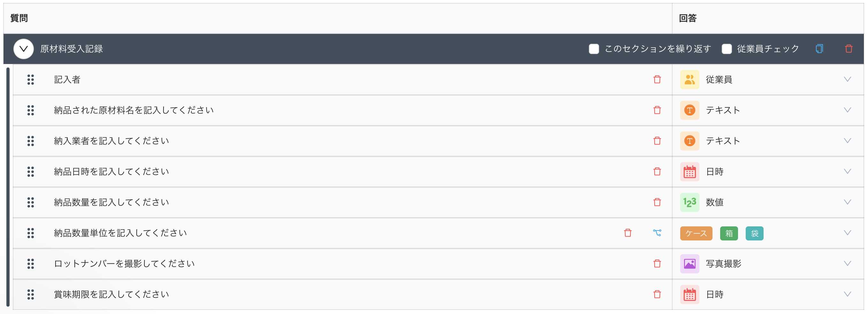The image size is (868, 314).
Task: Remove the 賞味期限を記入してください question
Action: (657, 294)
